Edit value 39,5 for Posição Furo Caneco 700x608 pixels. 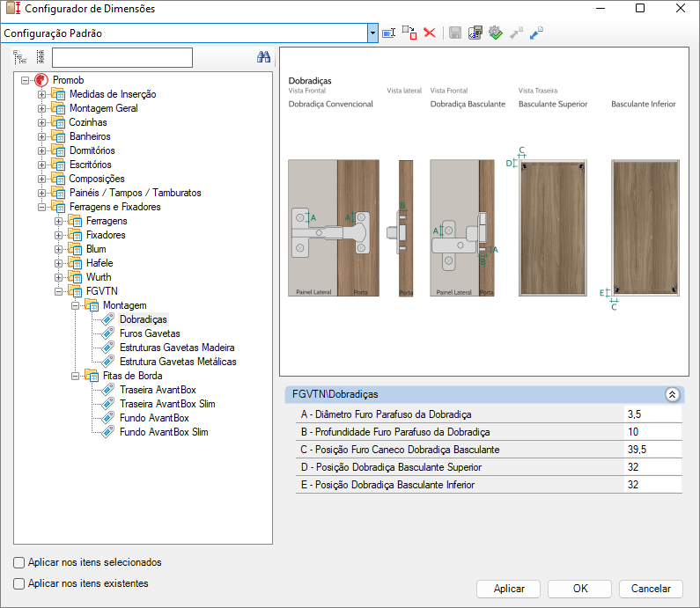(x=652, y=450)
